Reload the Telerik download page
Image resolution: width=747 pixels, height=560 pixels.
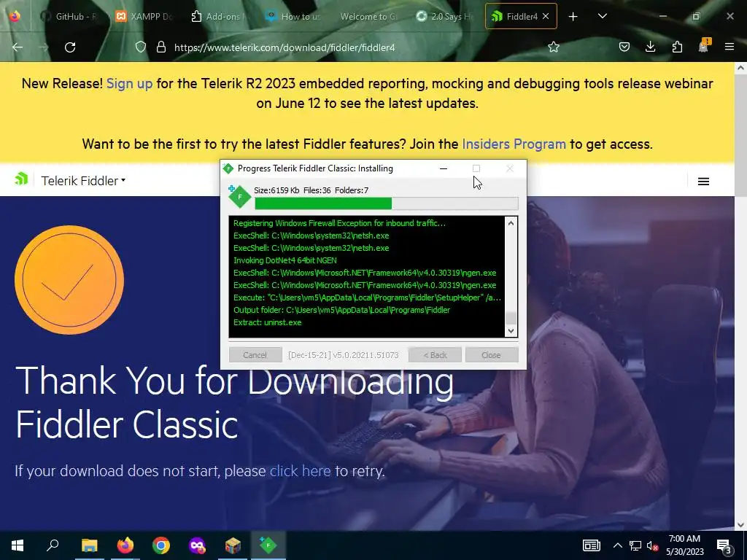tap(70, 47)
